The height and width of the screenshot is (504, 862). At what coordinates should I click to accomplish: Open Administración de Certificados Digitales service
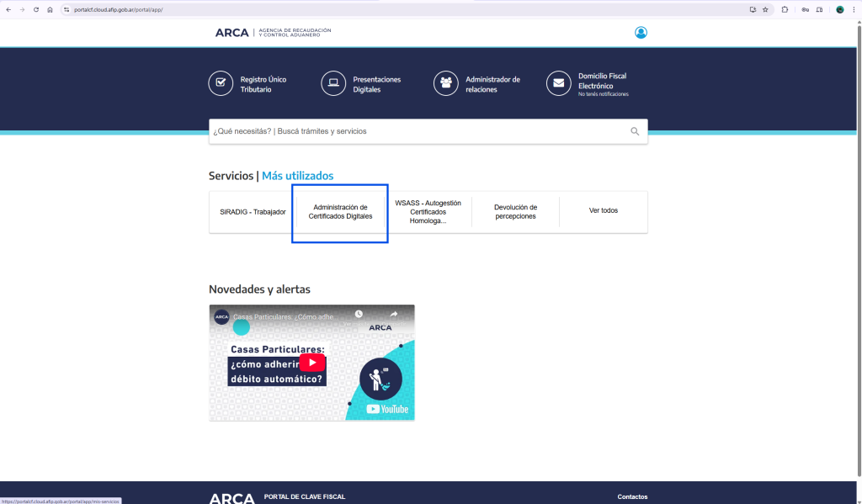(340, 212)
